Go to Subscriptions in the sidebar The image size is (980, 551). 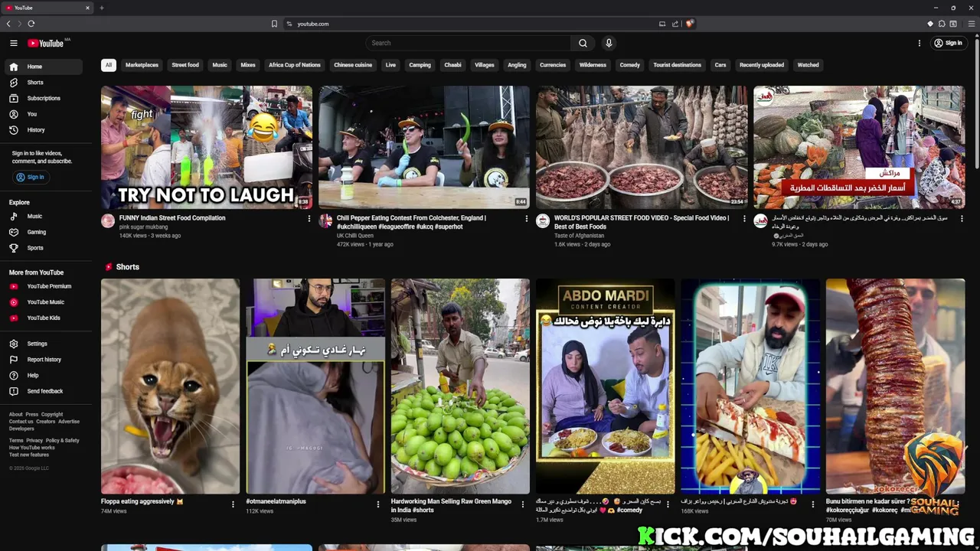(x=43, y=98)
